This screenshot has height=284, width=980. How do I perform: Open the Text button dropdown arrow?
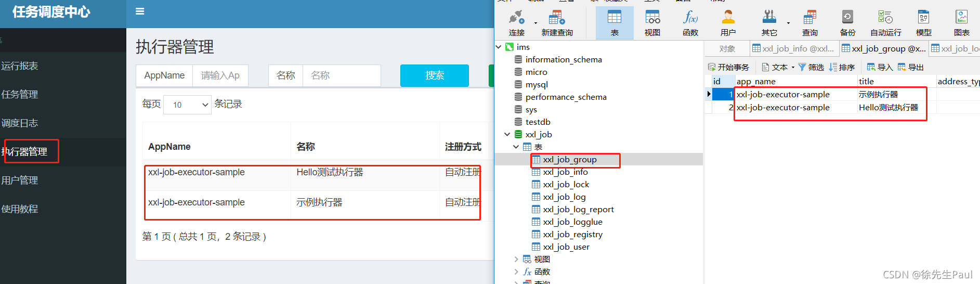[793, 68]
